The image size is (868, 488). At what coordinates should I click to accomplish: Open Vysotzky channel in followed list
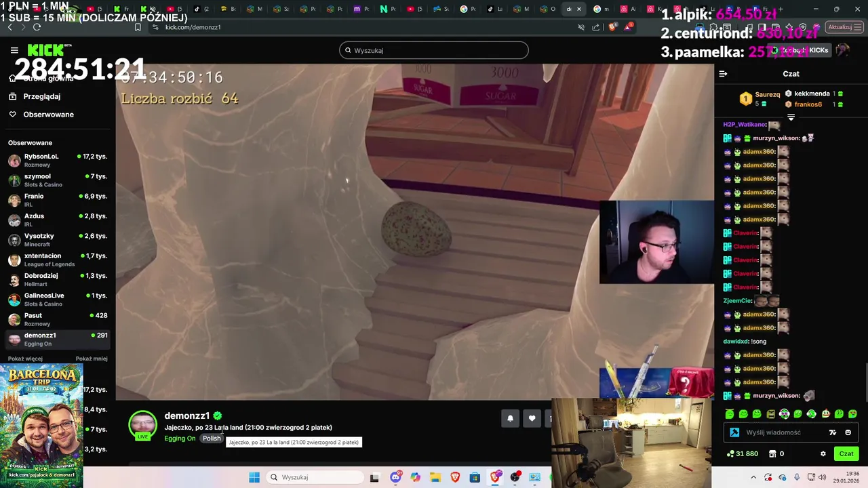[58, 240]
